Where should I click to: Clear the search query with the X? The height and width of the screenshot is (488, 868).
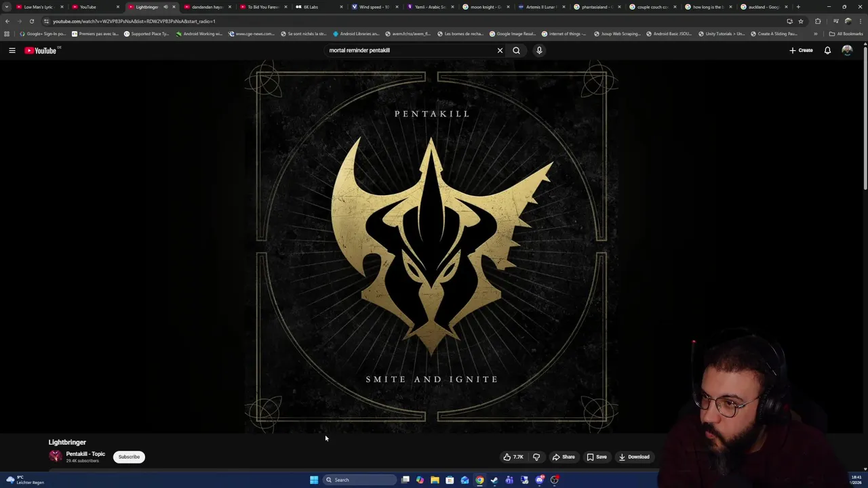tap(500, 50)
